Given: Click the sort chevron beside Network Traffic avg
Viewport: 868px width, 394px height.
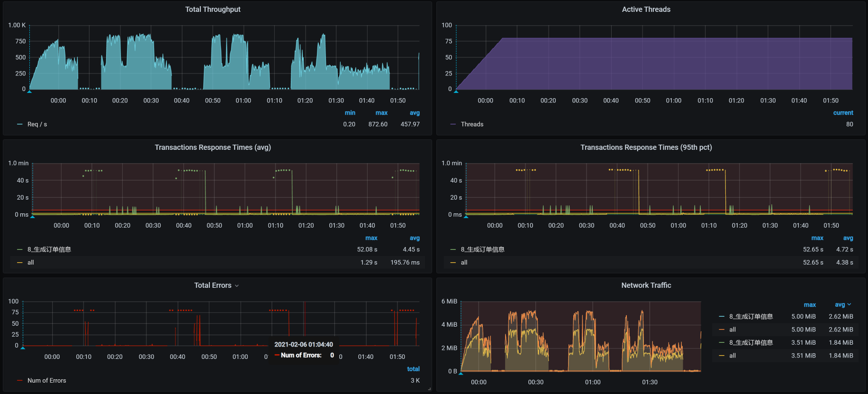Looking at the screenshot, I should tap(850, 305).
